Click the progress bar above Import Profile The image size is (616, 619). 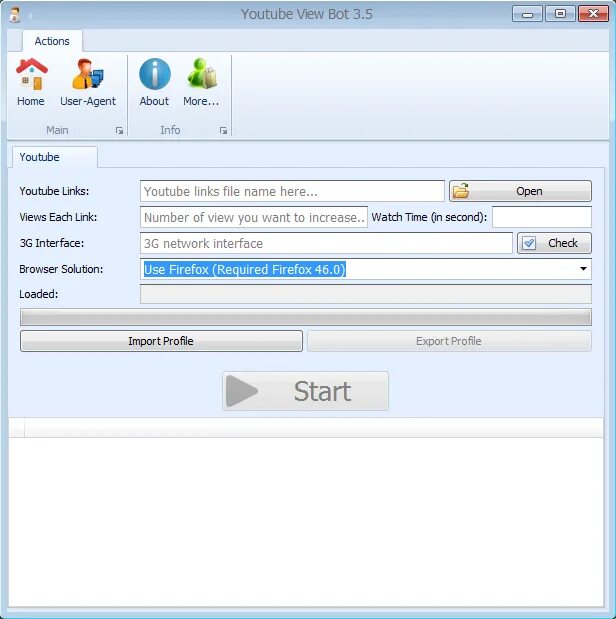coord(306,317)
